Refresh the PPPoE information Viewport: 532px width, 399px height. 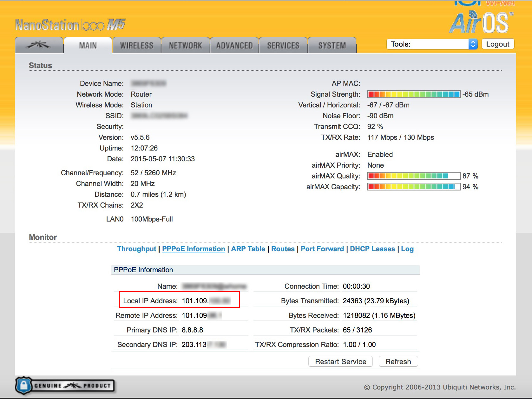tap(398, 362)
